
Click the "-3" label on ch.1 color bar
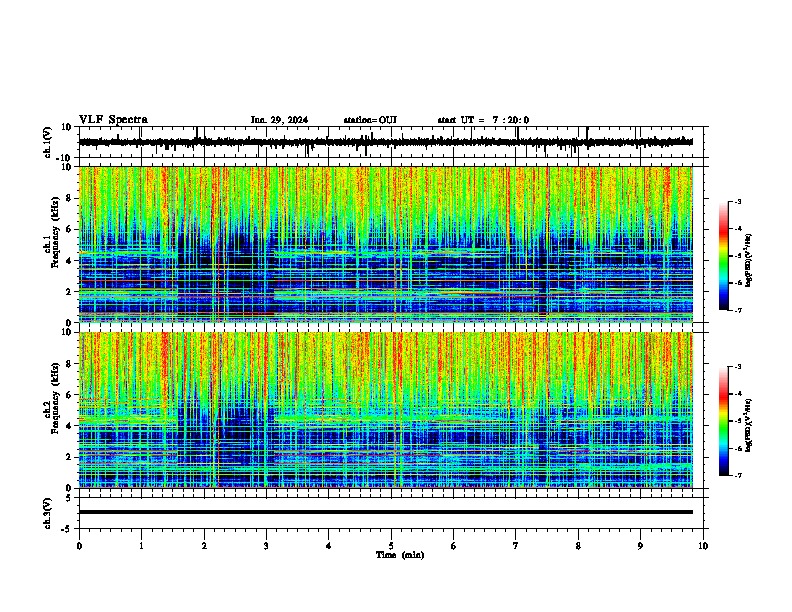pyautogui.click(x=738, y=202)
